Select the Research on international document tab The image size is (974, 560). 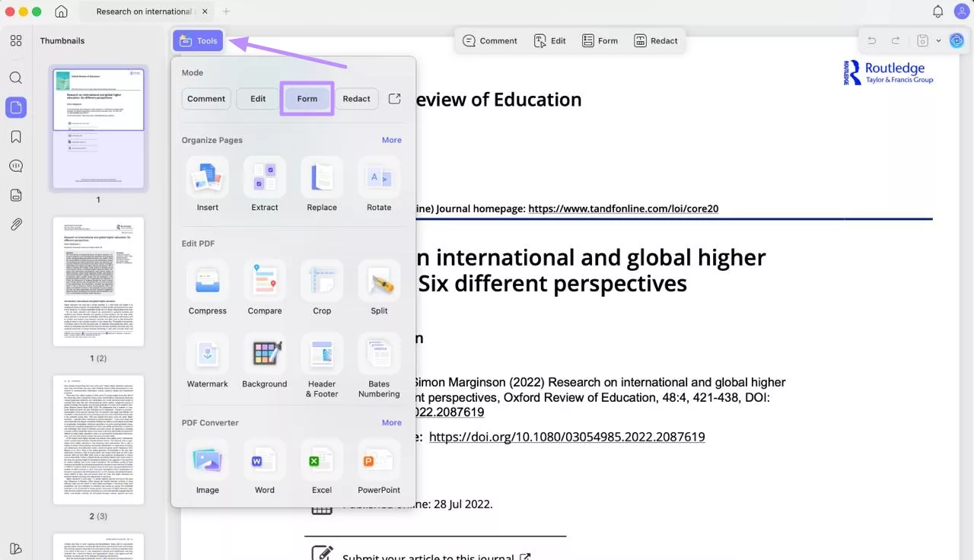[145, 11]
